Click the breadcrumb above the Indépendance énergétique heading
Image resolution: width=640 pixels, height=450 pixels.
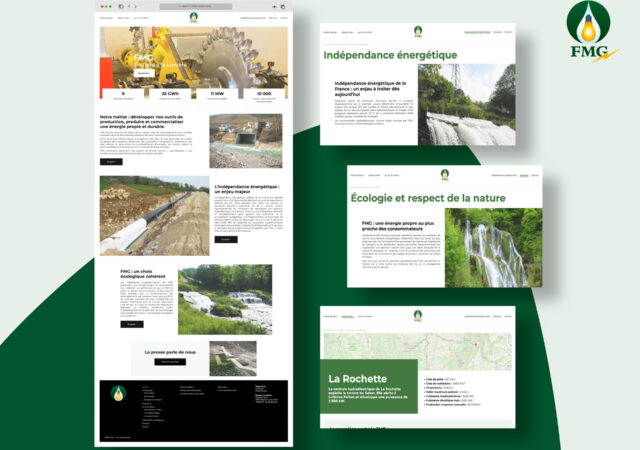click(x=346, y=44)
